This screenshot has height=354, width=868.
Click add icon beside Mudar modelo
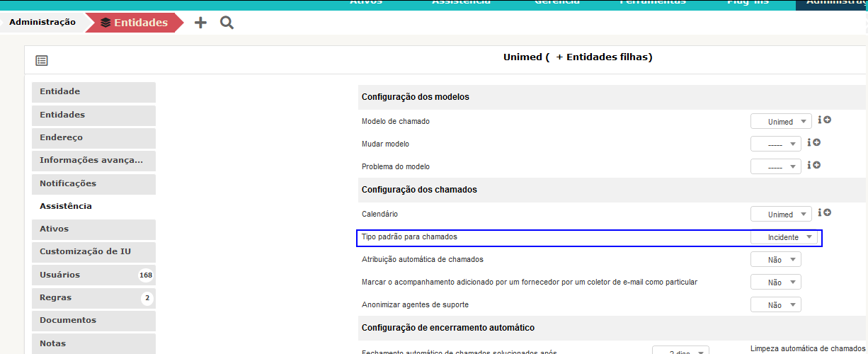816,143
